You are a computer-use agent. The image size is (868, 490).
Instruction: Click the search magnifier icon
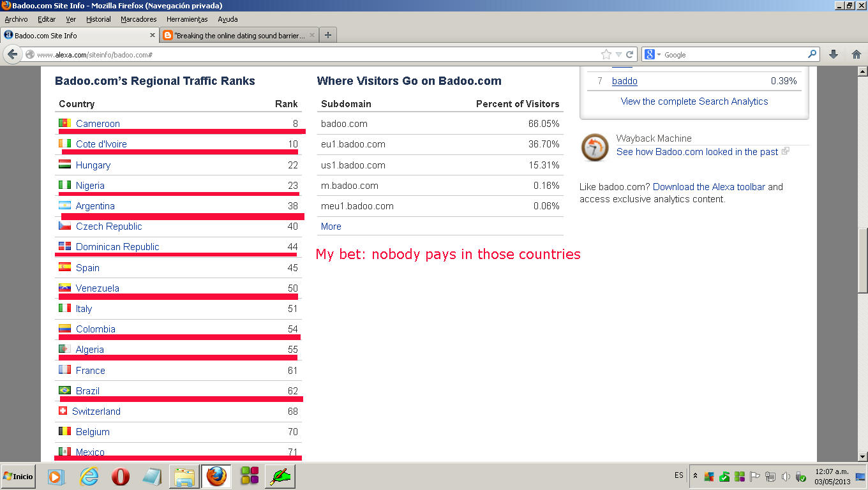pos(812,55)
